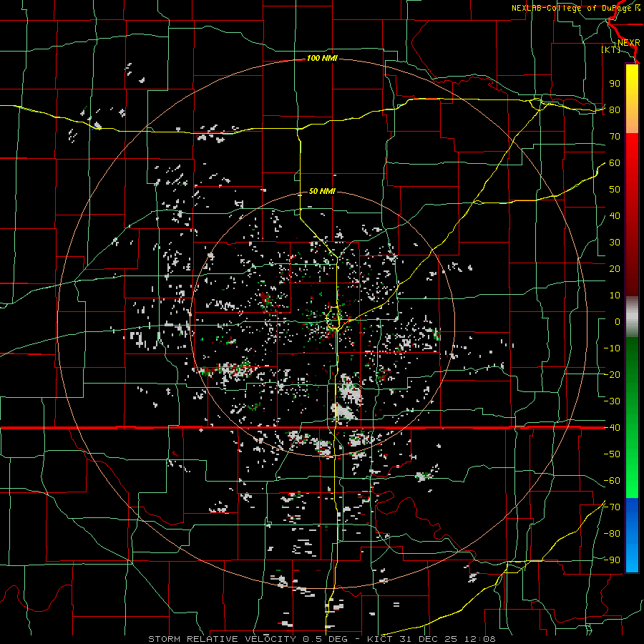Image resolution: width=644 pixels, height=644 pixels.
Task: Click the -90 value on the color scale
Action: click(612, 560)
